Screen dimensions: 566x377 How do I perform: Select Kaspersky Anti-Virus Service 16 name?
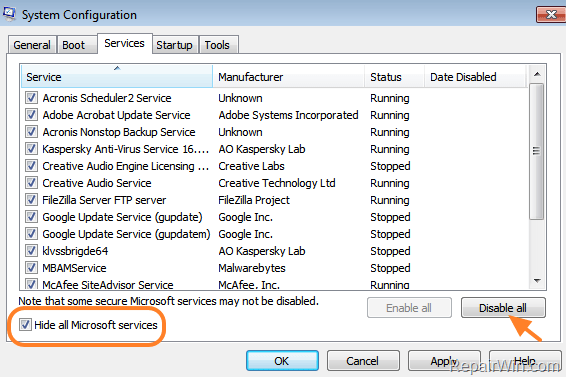click(126, 149)
